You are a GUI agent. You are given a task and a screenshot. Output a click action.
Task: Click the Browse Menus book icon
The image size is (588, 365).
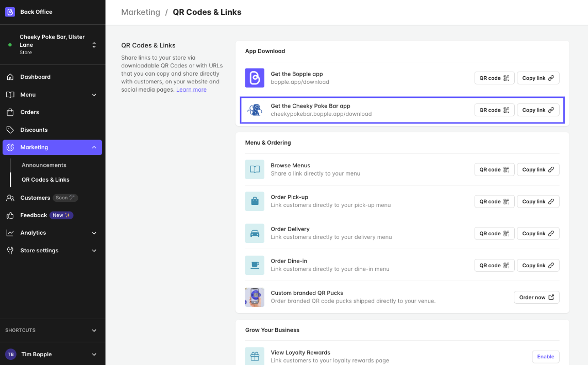pos(254,169)
